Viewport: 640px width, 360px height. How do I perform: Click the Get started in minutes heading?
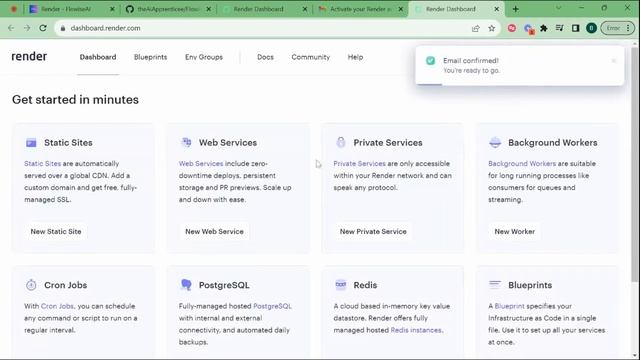click(x=76, y=100)
